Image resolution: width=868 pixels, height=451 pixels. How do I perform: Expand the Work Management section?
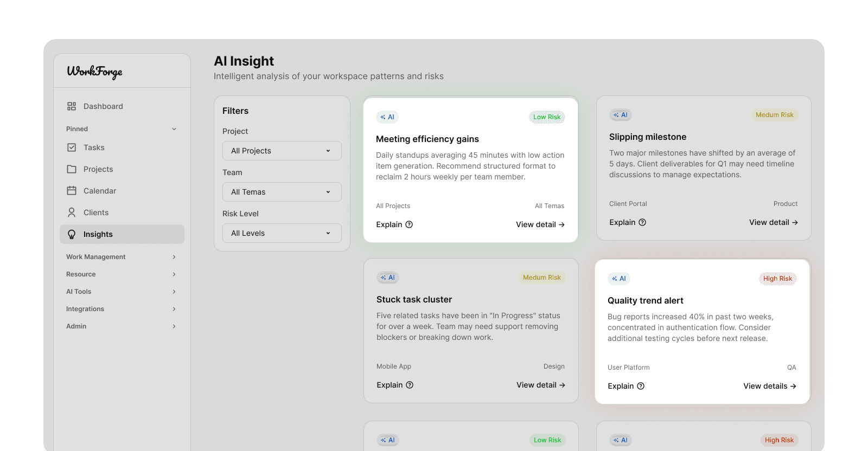click(122, 257)
